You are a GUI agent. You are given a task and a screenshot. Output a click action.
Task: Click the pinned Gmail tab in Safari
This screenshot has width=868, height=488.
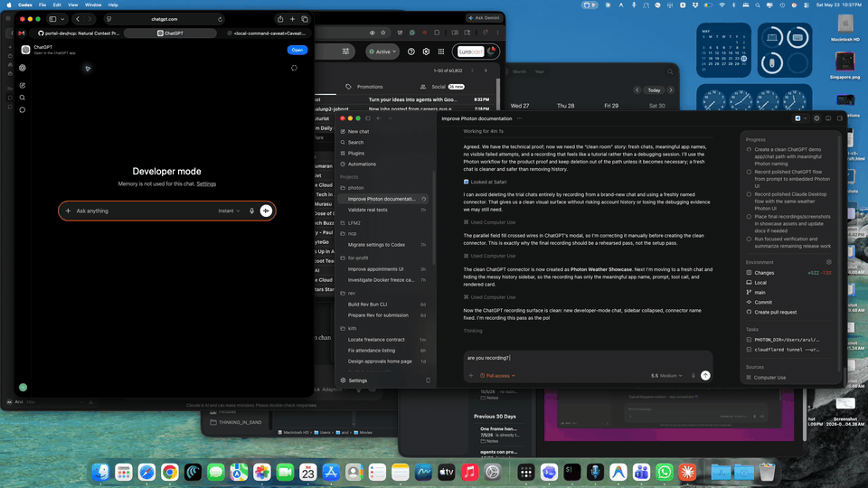(22, 33)
